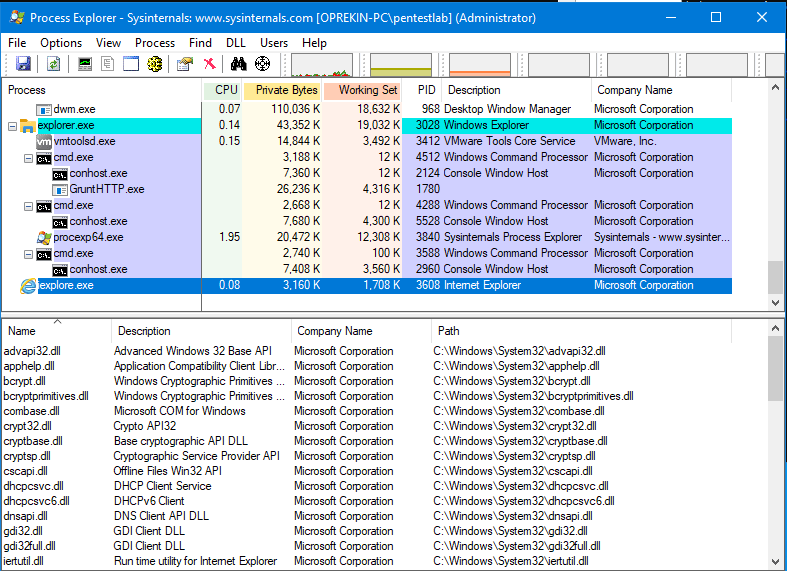787x571 pixels.
Task: Open System Information via the monitor graph icon
Action: click(85, 64)
